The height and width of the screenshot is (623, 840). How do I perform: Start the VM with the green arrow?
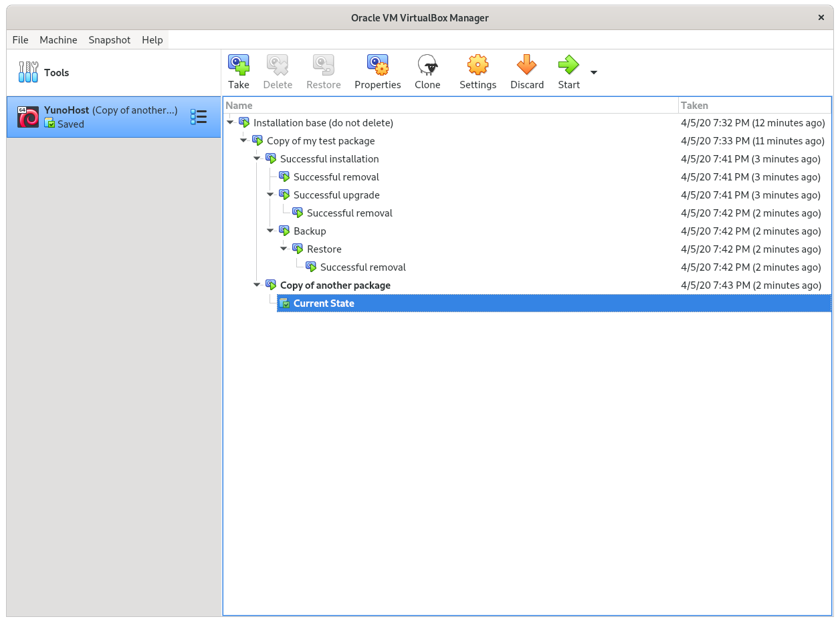[568, 66]
